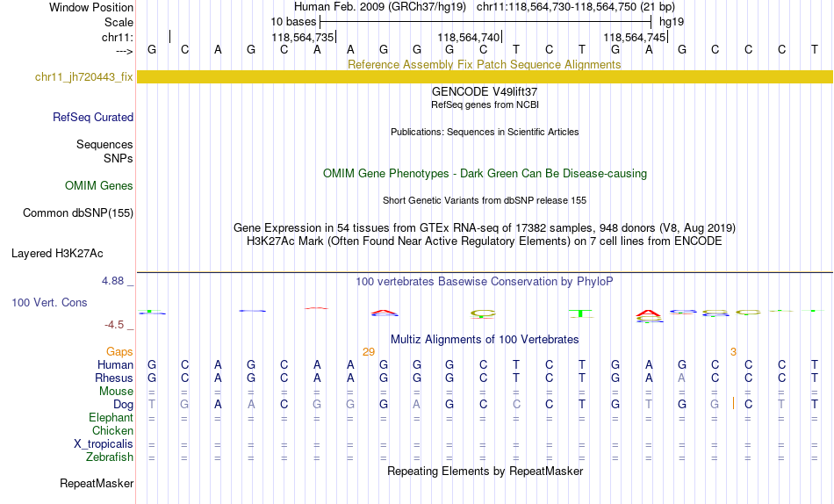Click the Sequences track label
Image resolution: width=834 pixels, height=504 pixels.
tap(104, 144)
